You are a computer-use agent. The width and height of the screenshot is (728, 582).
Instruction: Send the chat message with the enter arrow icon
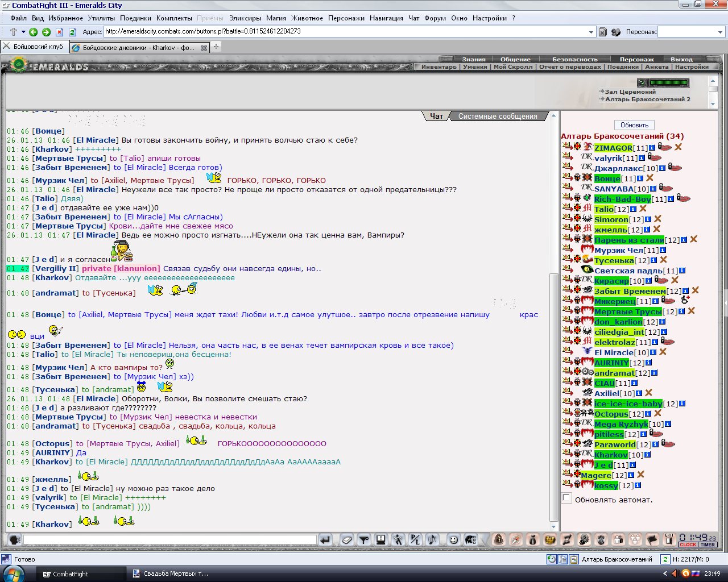click(325, 539)
